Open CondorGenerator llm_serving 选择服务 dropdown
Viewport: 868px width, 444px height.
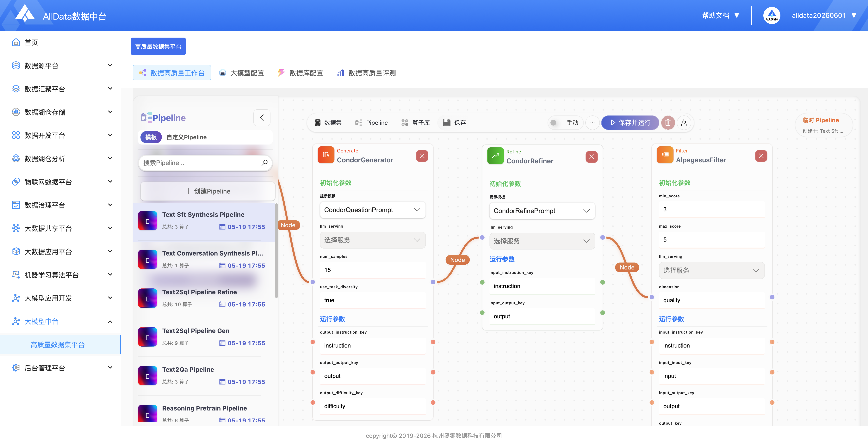372,240
